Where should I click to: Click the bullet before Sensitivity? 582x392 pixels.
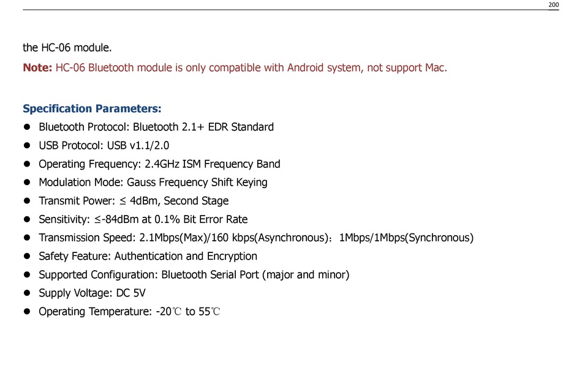[27, 219]
